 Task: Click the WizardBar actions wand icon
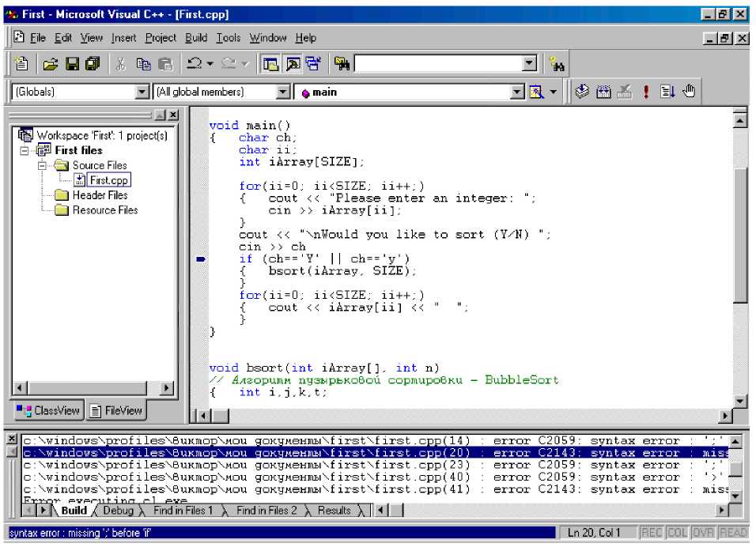point(537,92)
